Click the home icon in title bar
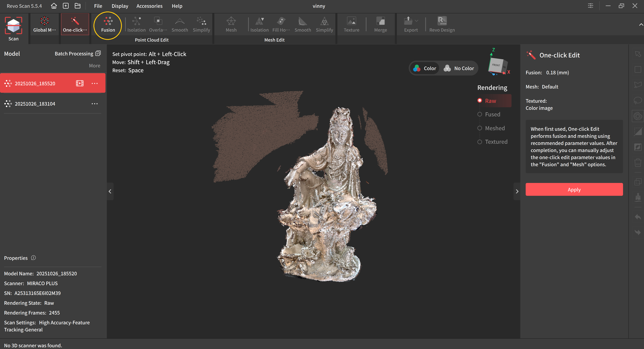The height and width of the screenshot is (349, 644). tap(54, 6)
